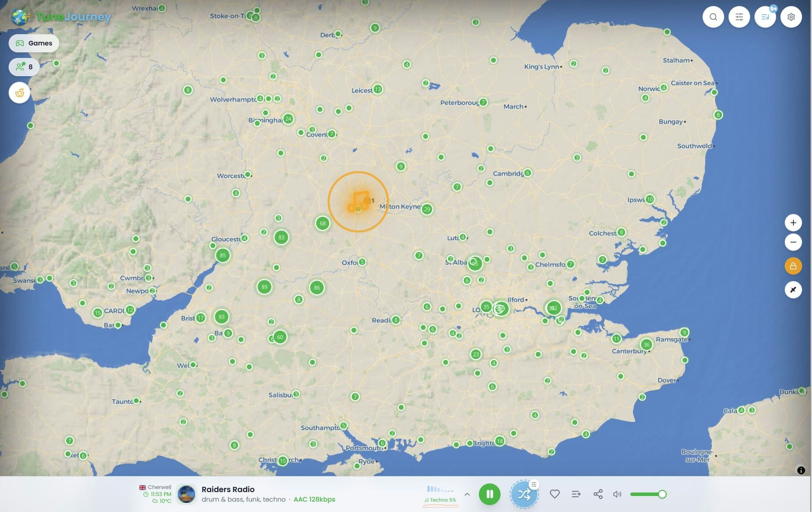Open the 17 cluster at Bristol

(x=200, y=318)
